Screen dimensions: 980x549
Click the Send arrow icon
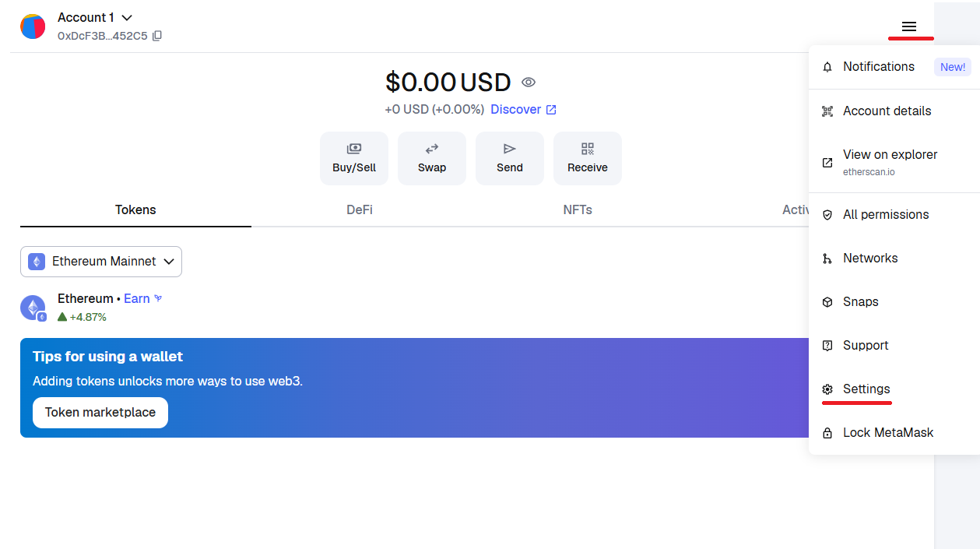coord(510,149)
